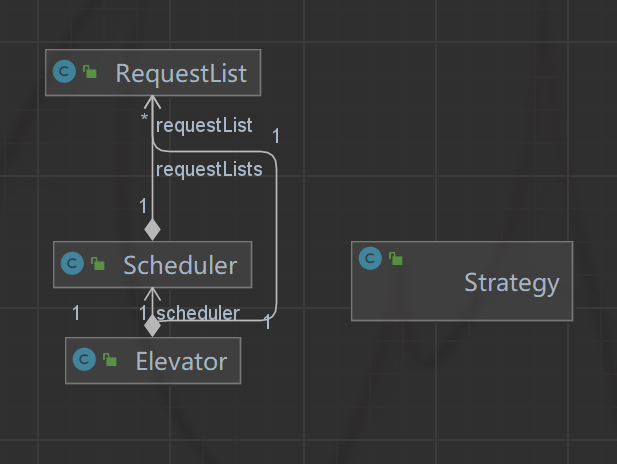The image size is (617, 464).
Task: Select the RequestList class node name
Action: [181, 73]
